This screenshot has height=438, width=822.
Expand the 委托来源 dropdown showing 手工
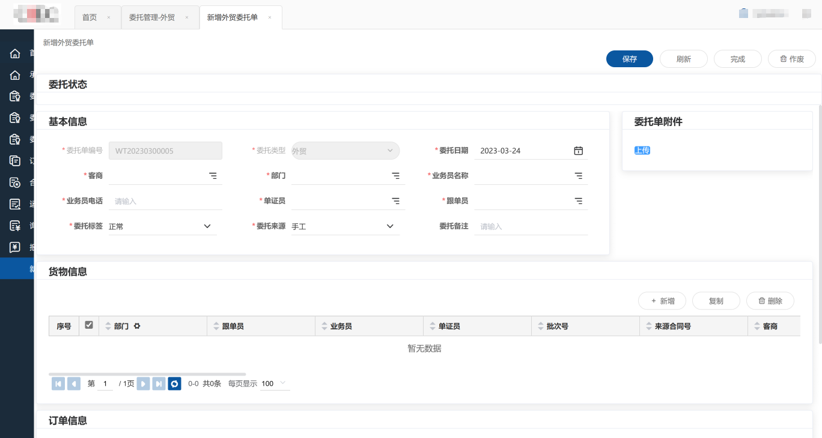[x=390, y=226]
